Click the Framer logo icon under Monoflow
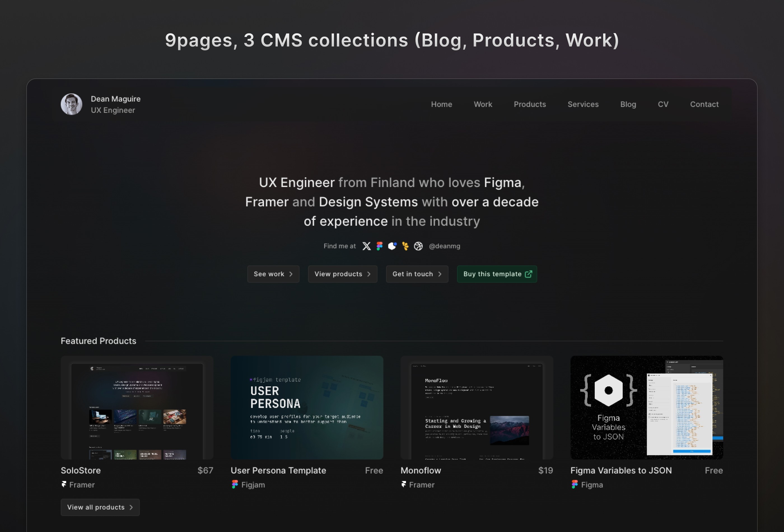 (x=403, y=484)
